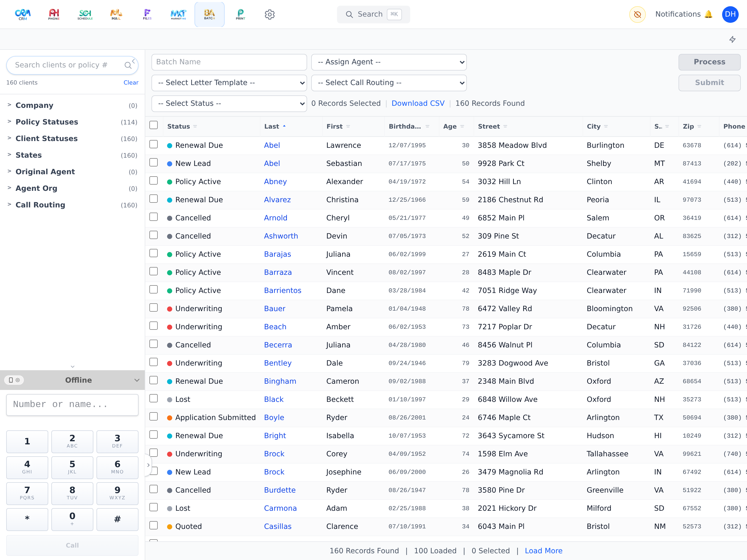Click the filter icon in Status column header
This screenshot has height=560, width=747.
[195, 126]
